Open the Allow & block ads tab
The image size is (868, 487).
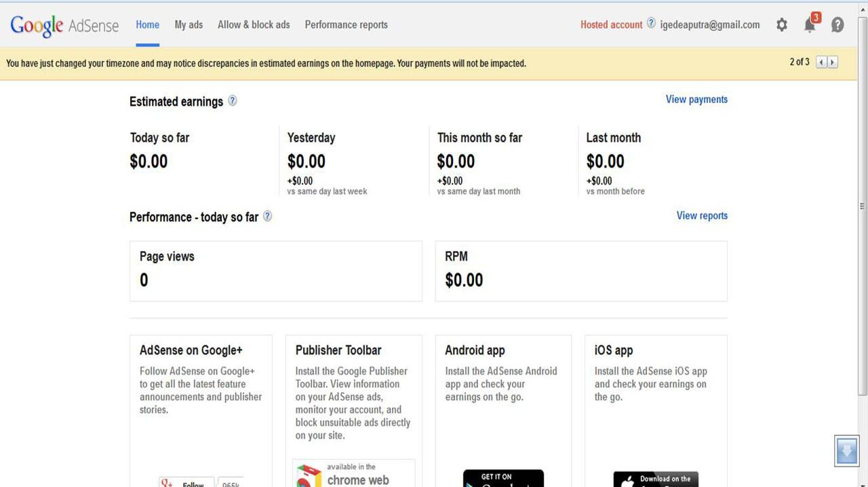click(254, 25)
